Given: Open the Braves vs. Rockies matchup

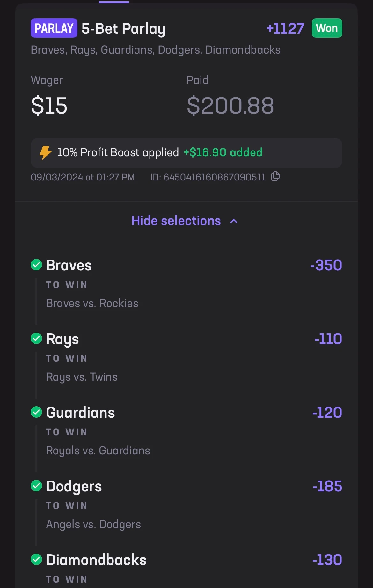Looking at the screenshot, I should pyautogui.click(x=92, y=303).
